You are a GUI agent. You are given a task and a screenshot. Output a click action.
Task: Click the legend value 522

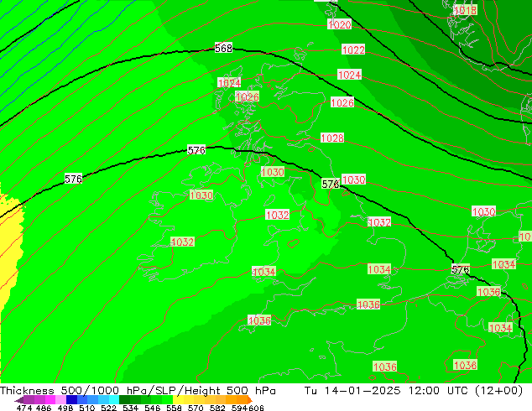108,408
